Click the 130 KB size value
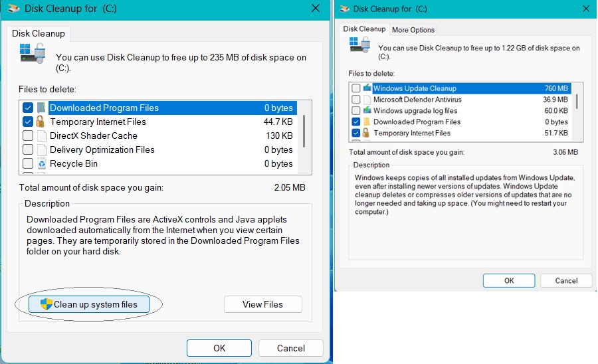This screenshot has height=364, width=598. [x=279, y=136]
